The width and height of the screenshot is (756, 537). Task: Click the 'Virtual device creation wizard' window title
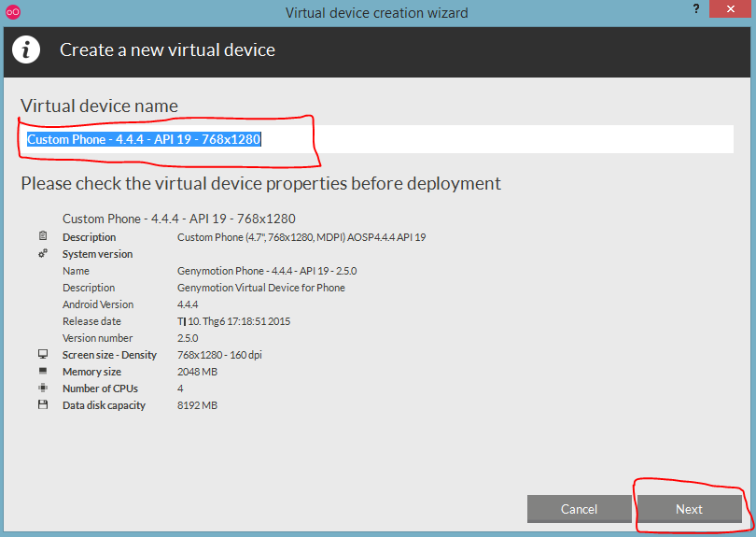(376, 12)
